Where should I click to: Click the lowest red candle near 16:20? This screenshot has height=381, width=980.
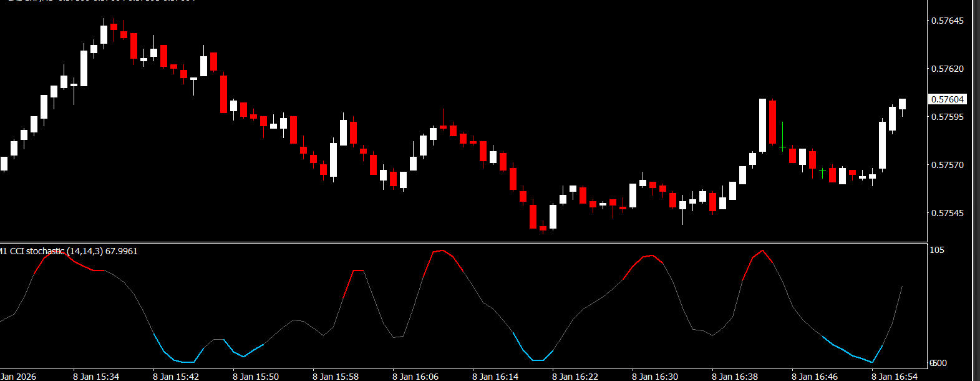[543, 228]
